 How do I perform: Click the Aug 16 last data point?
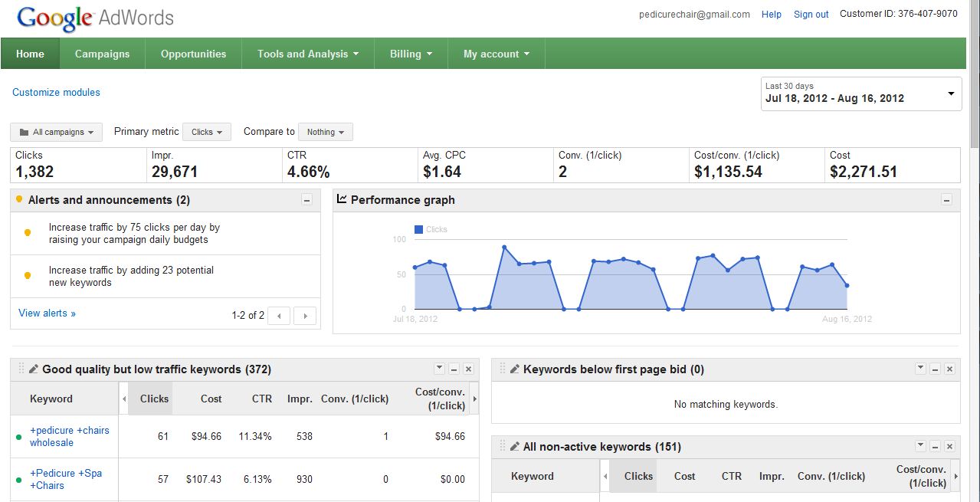847,285
